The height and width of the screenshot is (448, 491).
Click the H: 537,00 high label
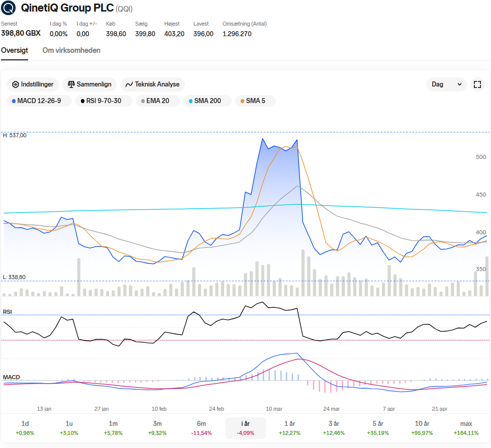pyautogui.click(x=15, y=135)
